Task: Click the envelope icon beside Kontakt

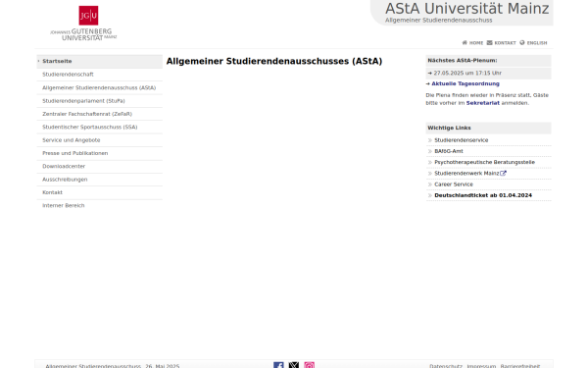Action: click(489, 43)
